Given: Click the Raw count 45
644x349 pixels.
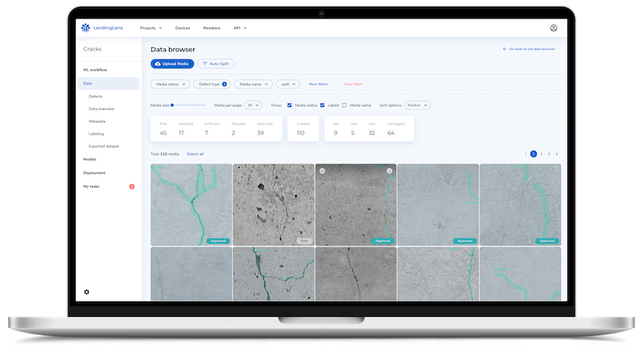Looking at the screenshot, I should 163,133.
